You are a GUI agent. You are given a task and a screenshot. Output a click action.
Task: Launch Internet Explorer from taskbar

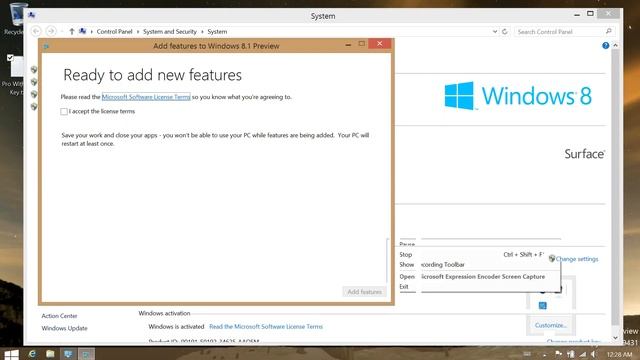[x=32, y=354]
